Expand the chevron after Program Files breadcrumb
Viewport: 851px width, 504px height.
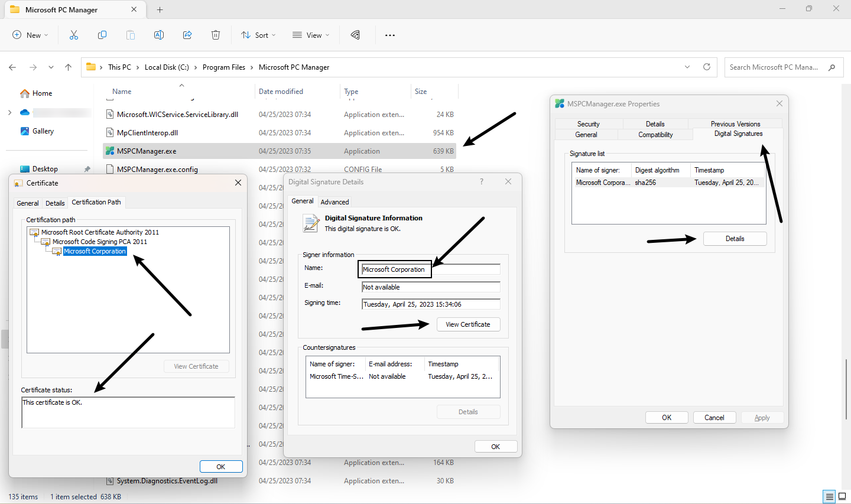[x=252, y=67]
